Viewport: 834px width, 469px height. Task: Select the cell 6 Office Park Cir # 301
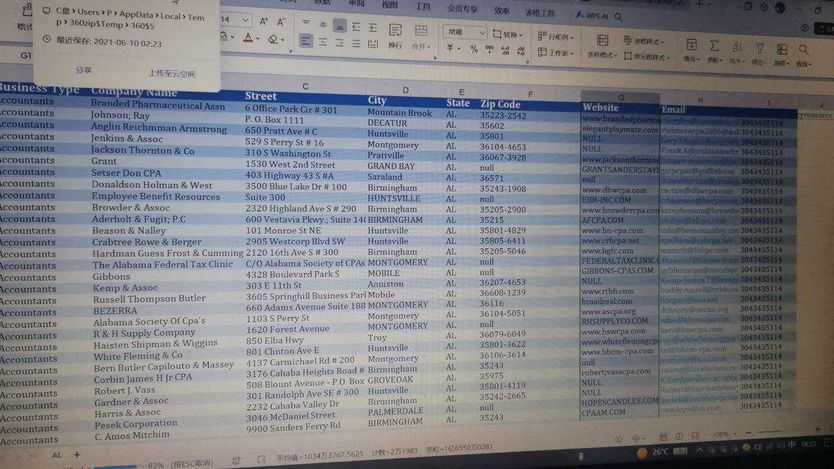(x=290, y=110)
